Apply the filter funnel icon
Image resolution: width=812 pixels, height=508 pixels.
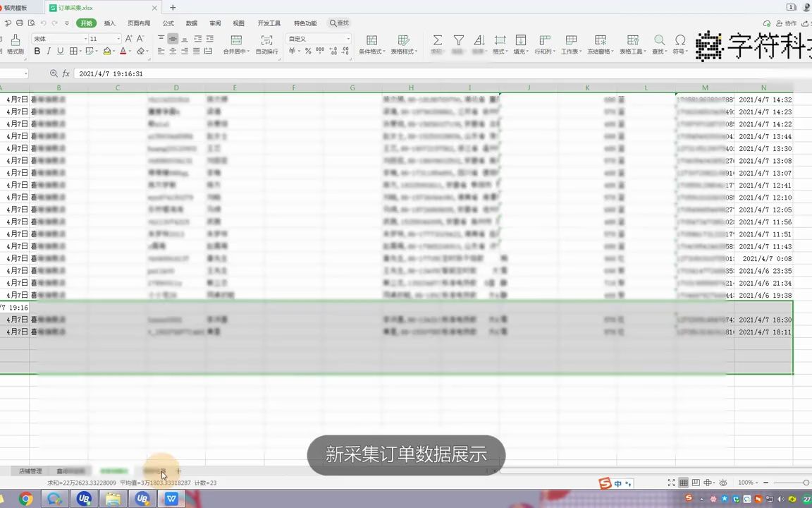click(x=458, y=40)
